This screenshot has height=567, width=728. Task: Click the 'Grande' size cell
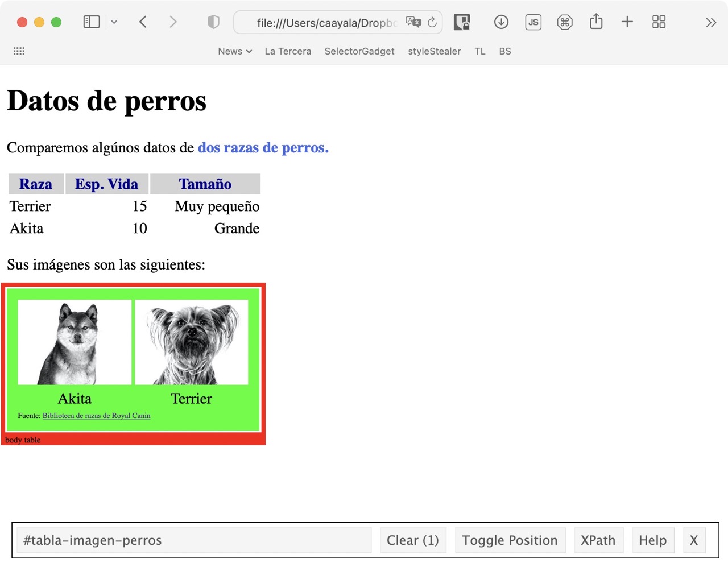[x=237, y=229]
